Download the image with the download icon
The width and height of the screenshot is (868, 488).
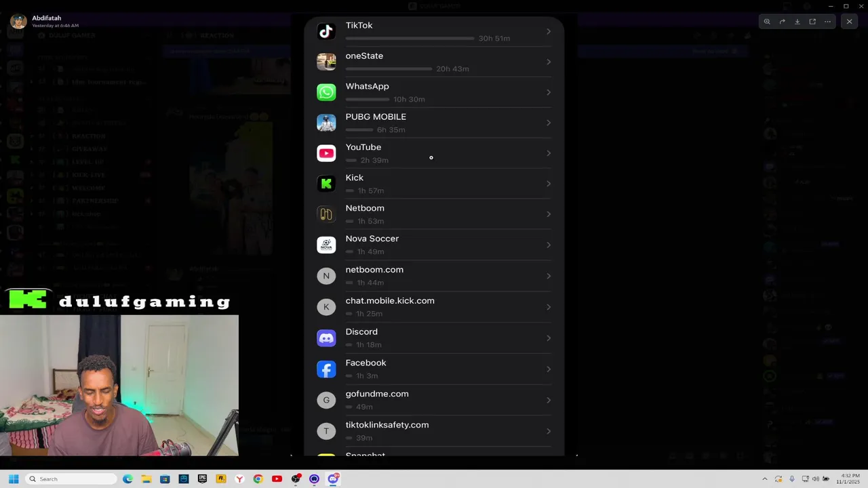797,22
